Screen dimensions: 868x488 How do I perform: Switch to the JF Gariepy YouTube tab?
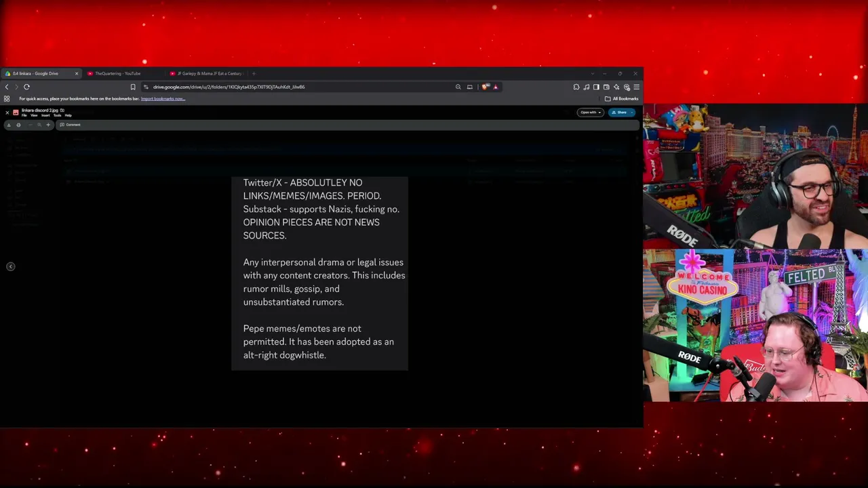[206, 73]
